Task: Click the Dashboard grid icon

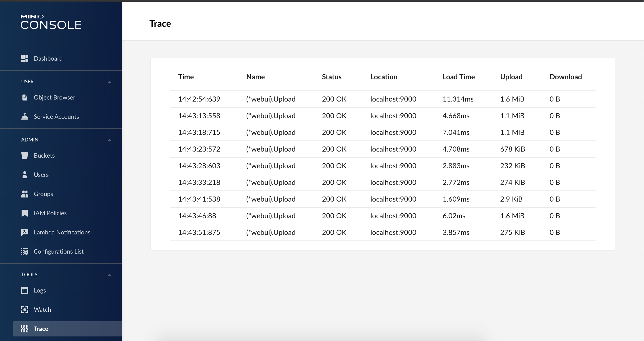Action: coord(25,59)
